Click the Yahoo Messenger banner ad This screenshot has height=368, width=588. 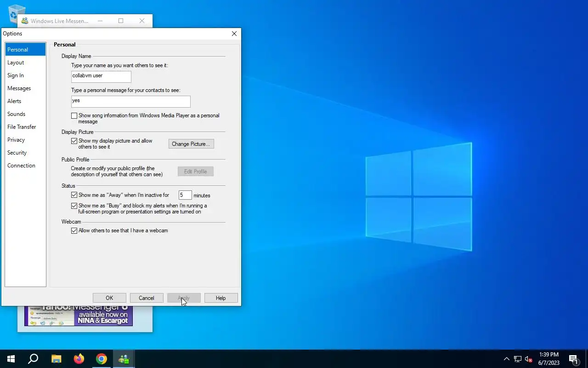click(79, 316)
